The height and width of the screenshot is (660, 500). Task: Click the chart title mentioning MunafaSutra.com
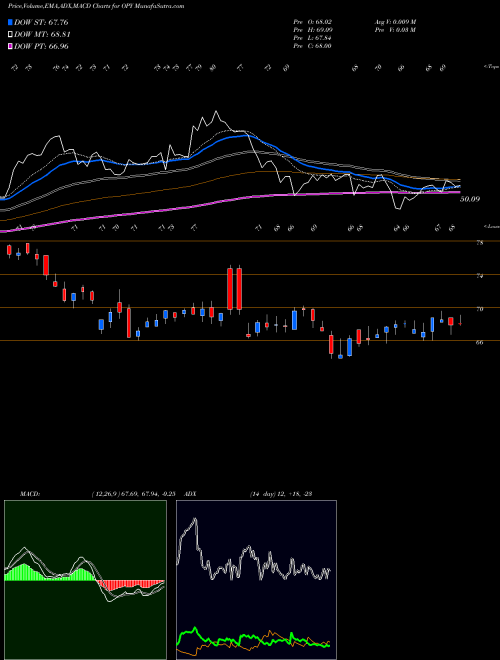(96, 6)
